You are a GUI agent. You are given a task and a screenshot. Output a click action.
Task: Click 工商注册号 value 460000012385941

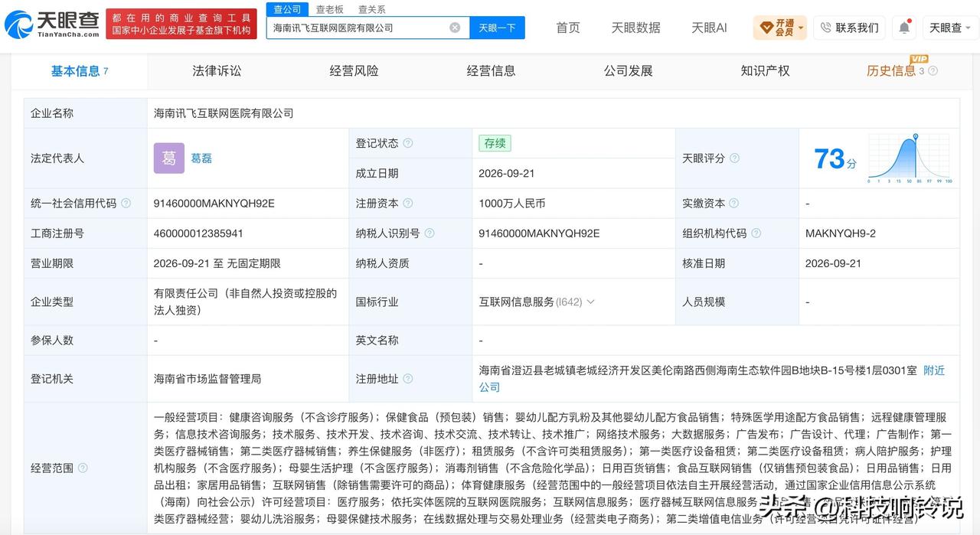[198, 233]
